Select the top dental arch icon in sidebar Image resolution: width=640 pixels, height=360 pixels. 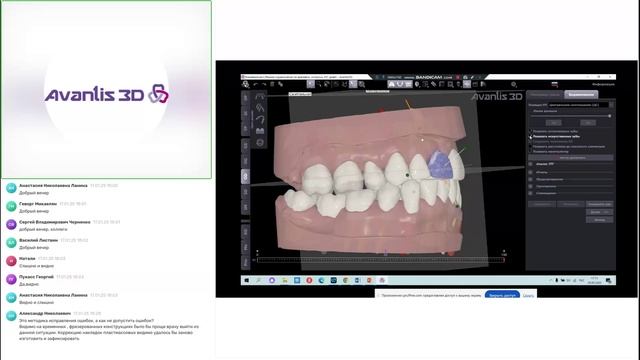tap(260, 96)
